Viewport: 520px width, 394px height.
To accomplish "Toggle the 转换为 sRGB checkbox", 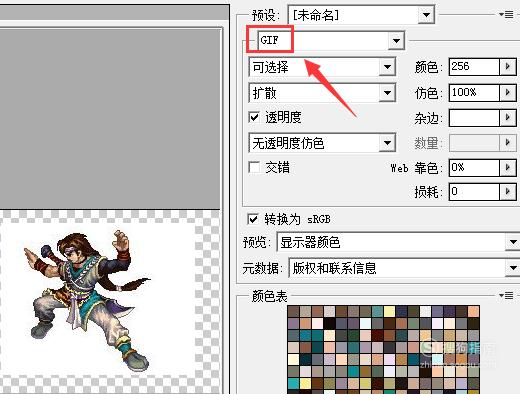I will (x=253, y=219).
